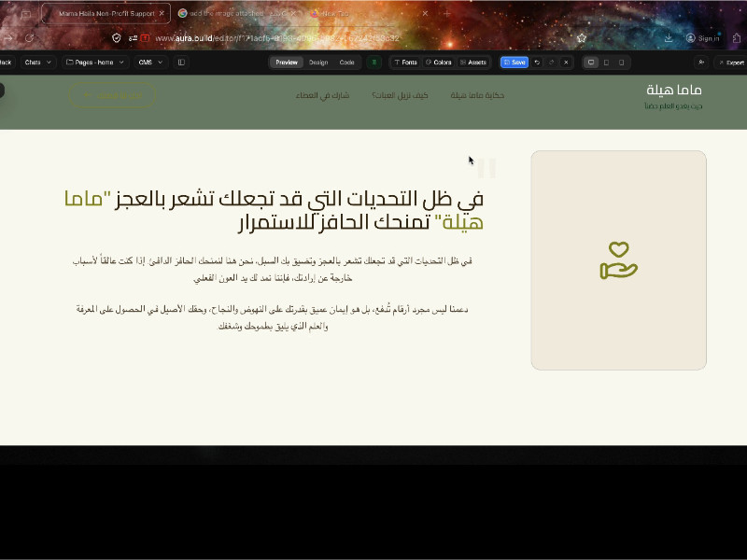Switch to desktop viewport preview
This screenshot has height=560, width=747.
[x=591, y=63]
